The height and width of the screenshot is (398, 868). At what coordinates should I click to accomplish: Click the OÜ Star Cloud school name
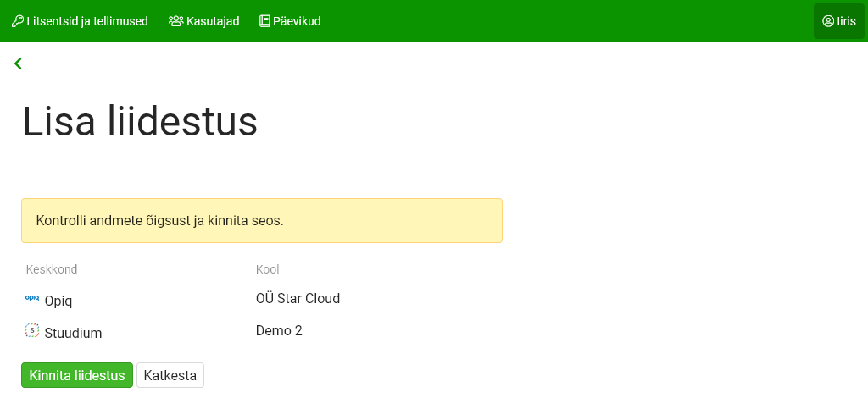[x=298, y=298]
